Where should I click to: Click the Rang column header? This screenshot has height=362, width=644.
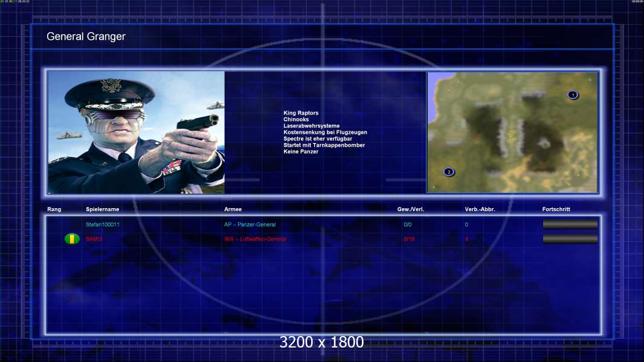click(54, 209)
